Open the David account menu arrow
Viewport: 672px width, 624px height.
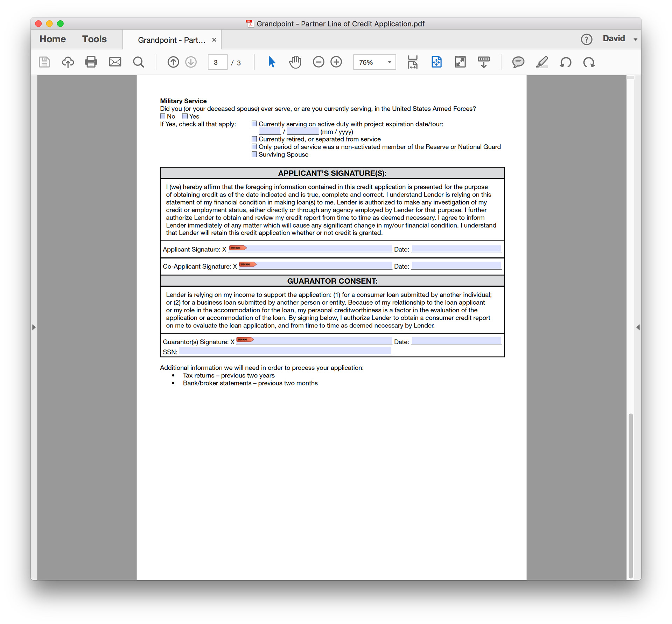[635, 39]
